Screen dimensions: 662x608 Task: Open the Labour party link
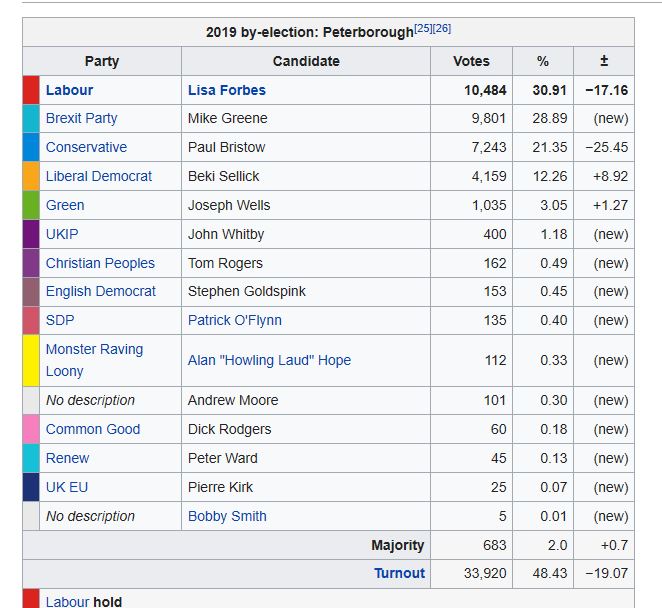coord(69,90)
